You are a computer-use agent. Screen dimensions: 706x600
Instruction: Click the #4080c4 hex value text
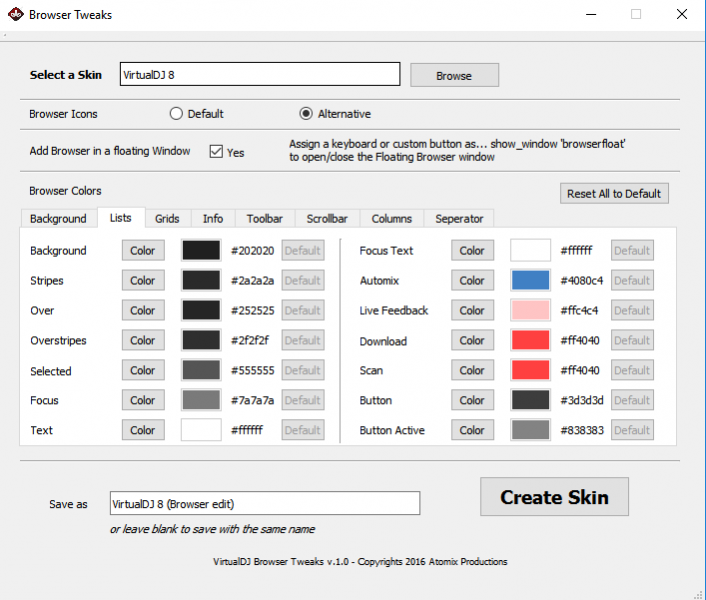(581, 280)
